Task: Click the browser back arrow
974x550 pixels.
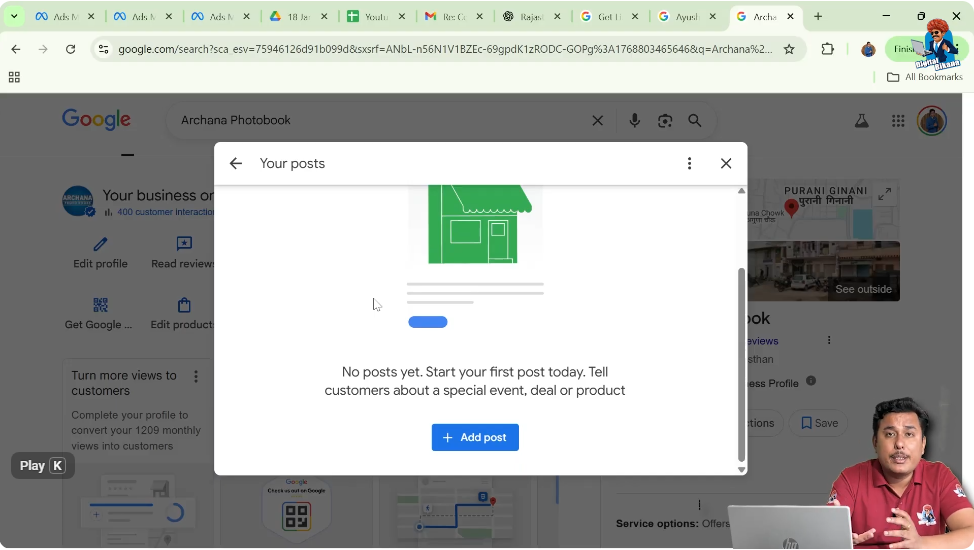Action: coord(16,49)
